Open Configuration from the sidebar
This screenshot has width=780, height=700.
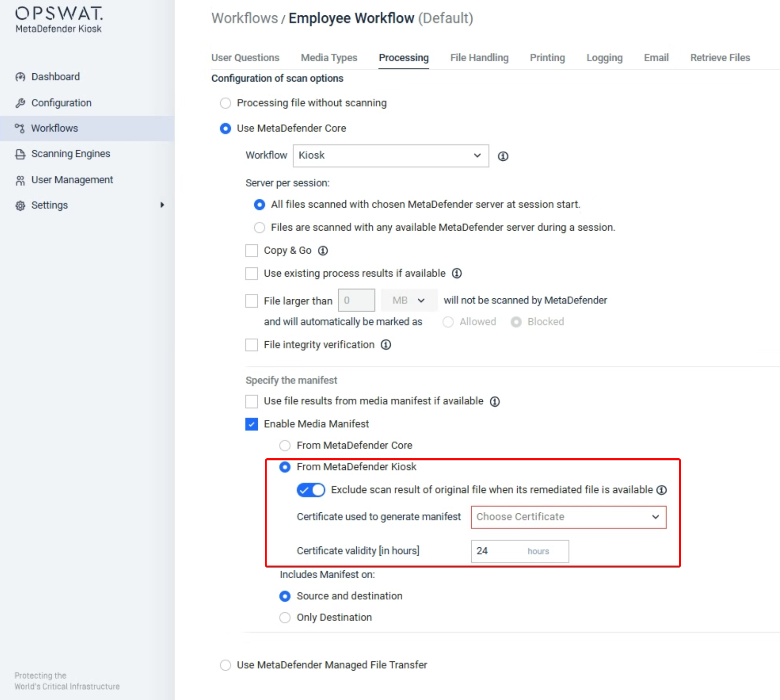coord(61,103)
